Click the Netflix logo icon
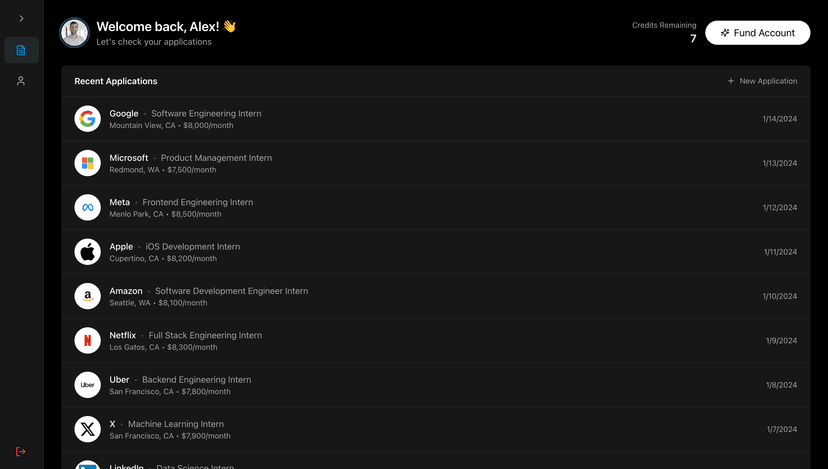828x469 pixels. point(88,340)
